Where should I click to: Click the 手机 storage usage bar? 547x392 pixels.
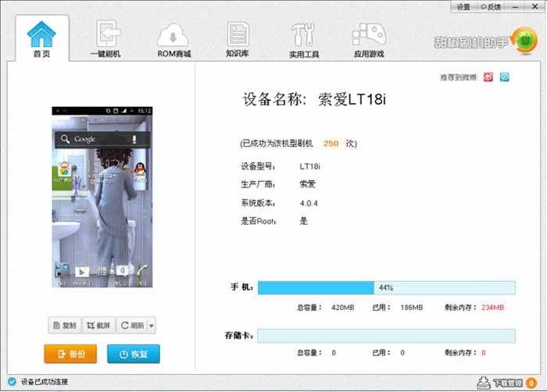[x=386, y=287]
